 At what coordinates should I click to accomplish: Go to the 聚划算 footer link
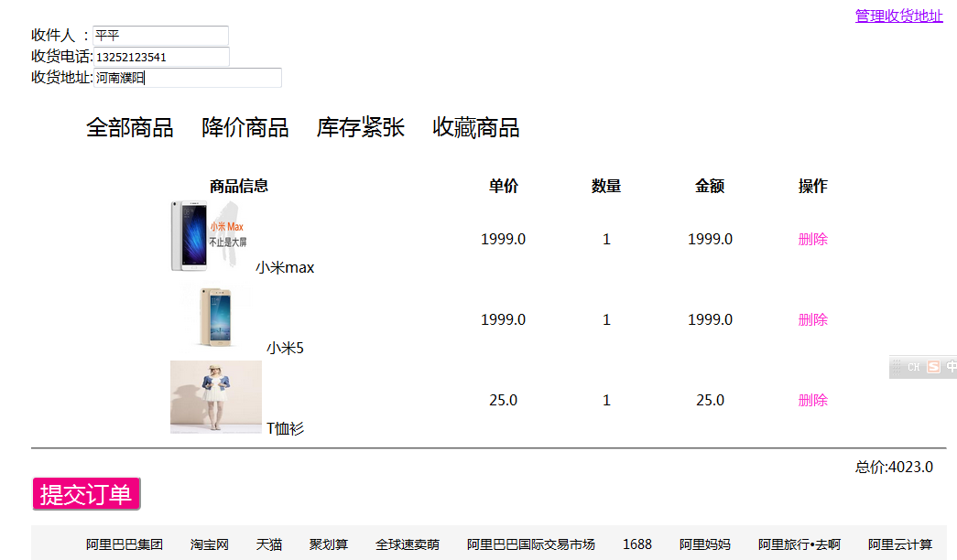tap(329, 544)
